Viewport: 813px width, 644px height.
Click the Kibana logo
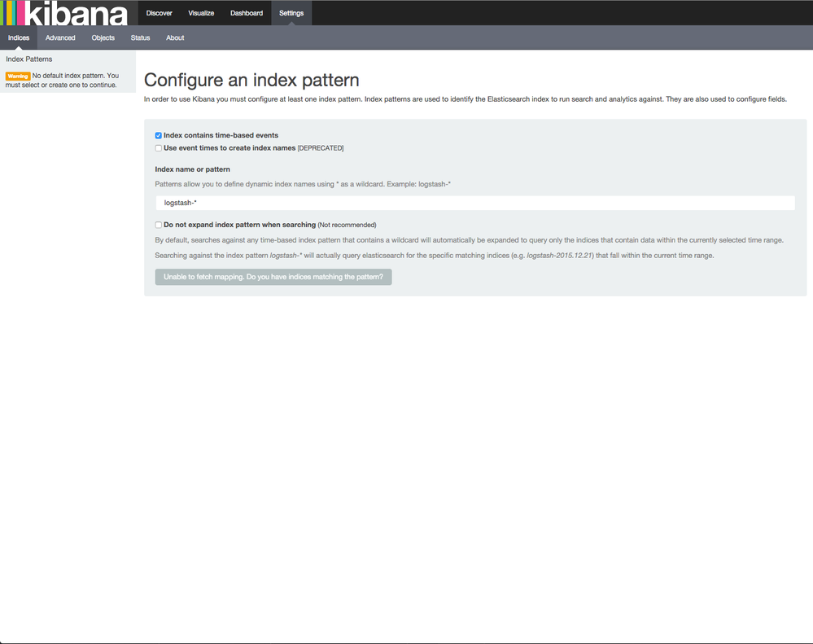coord(63,13)
